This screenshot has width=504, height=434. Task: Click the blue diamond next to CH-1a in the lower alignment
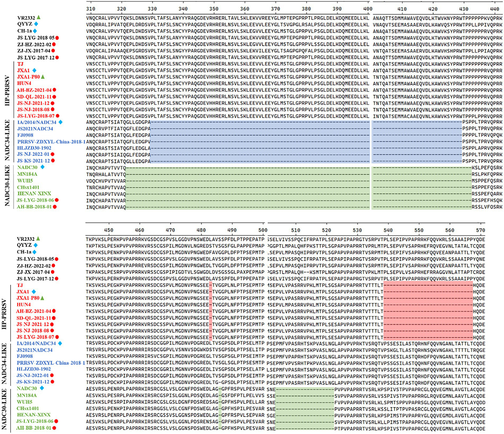click(34, 252)
